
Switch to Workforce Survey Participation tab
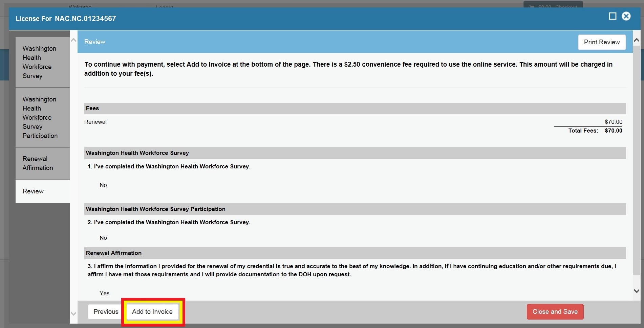coord(40,117)
